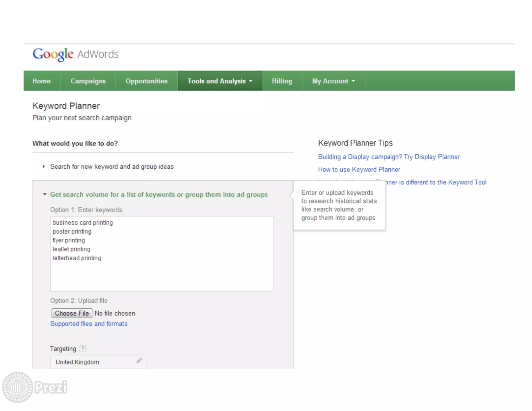
Task: Collapse Get search volume section arrow
Action: tap(45, 194)
